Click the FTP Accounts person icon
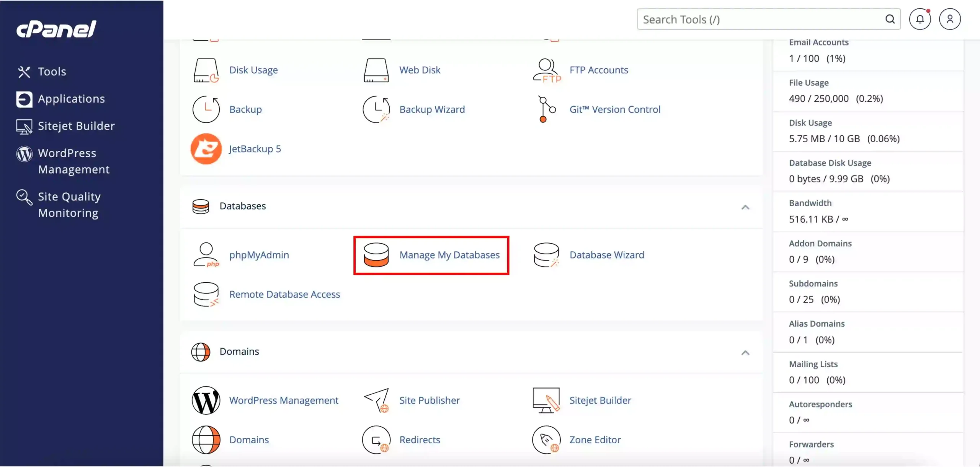This screenshot has width=980, height=467. pos(547,70)
